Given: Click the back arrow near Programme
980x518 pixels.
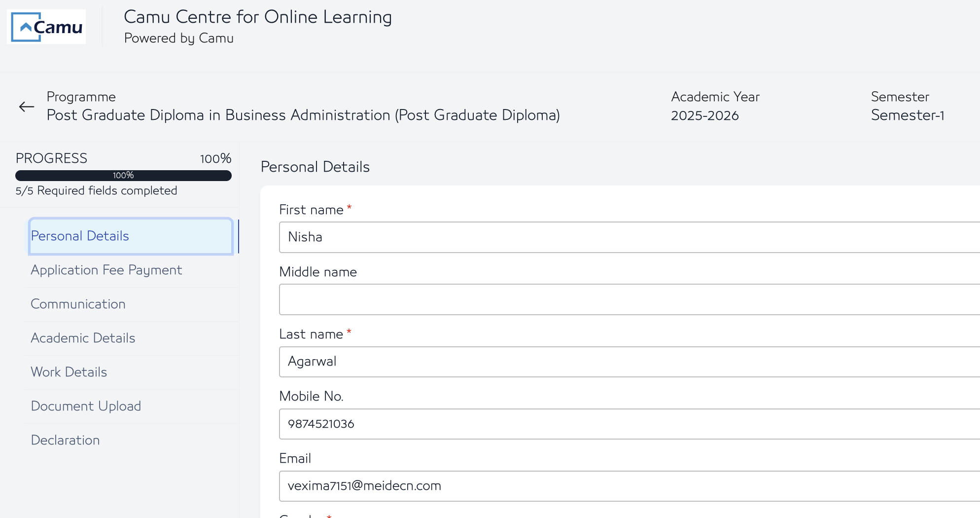Looking at the screenshot, I should point(26,107).
